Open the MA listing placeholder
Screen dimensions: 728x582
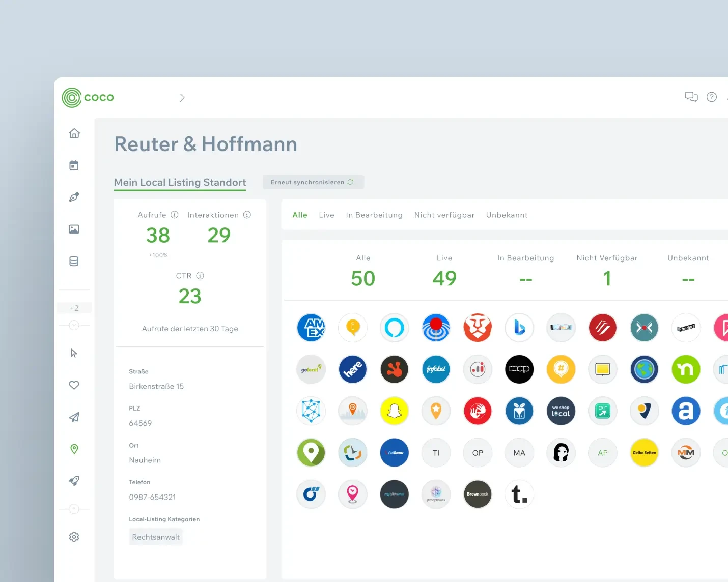tap(519, 453)
